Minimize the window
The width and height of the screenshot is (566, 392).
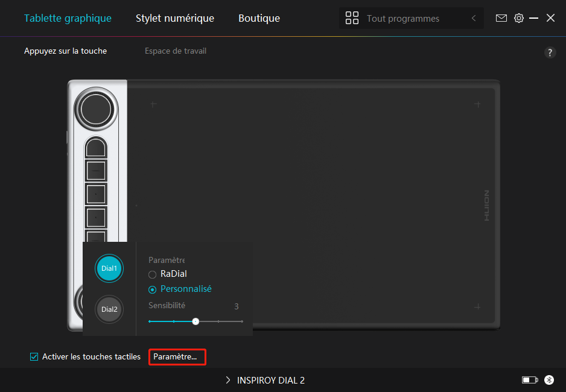coord(533,18)
